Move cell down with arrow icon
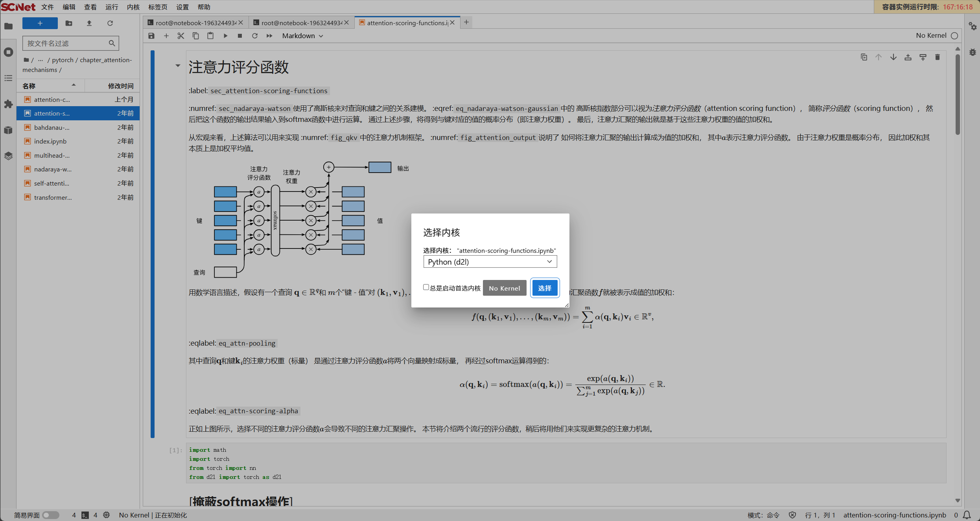Screen dimensions: 980x521 pyautogui.click(x=893, y=57)
